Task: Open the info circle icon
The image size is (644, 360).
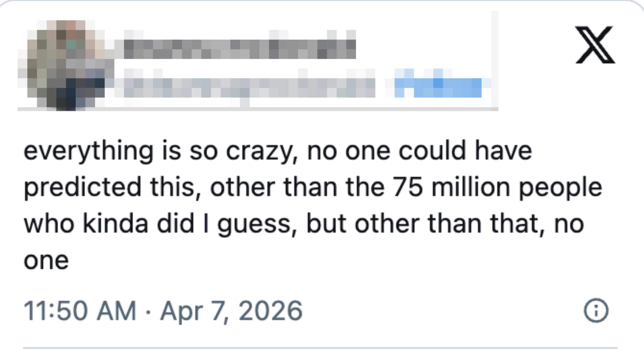Action: click(x=596, y=310)
